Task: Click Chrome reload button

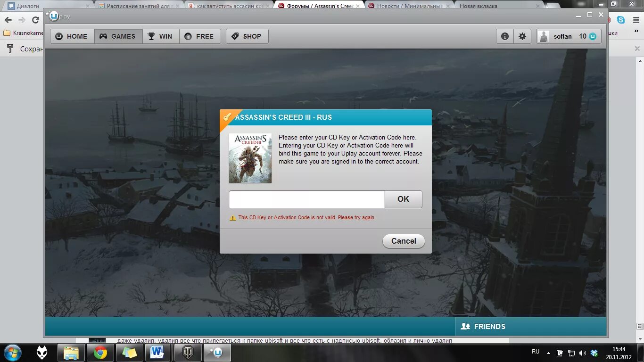Action: point(35,20)
